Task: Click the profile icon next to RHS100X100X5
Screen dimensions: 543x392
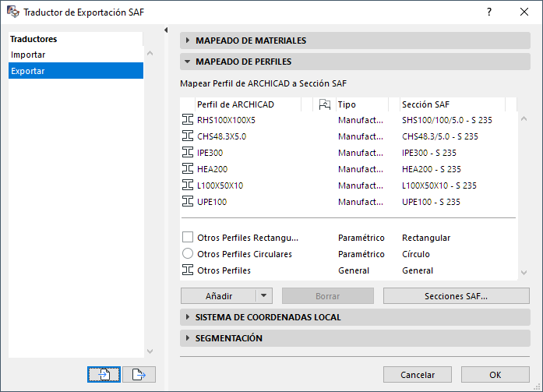Action: 188,120
